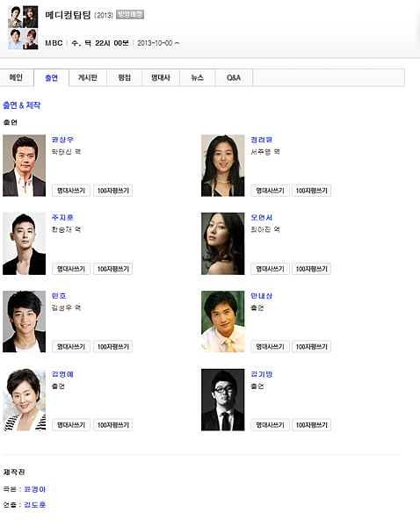Switch to the Q&A tab

pos(234,77)
